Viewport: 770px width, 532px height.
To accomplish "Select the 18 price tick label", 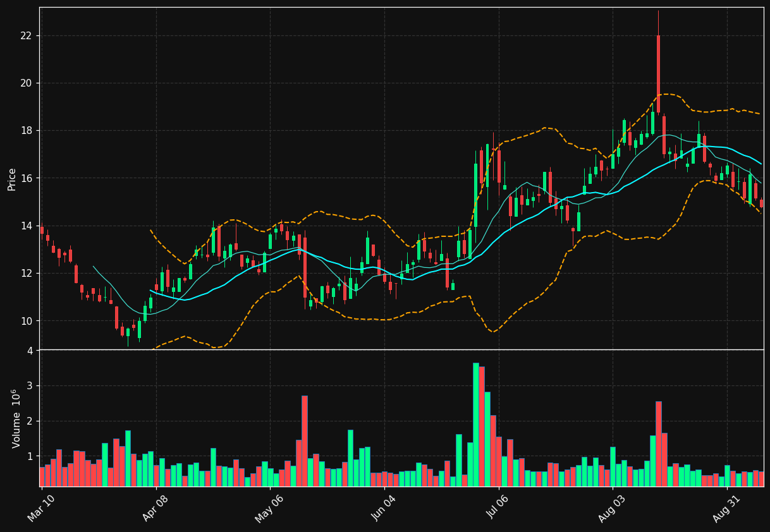I will (x=25, y=131).
